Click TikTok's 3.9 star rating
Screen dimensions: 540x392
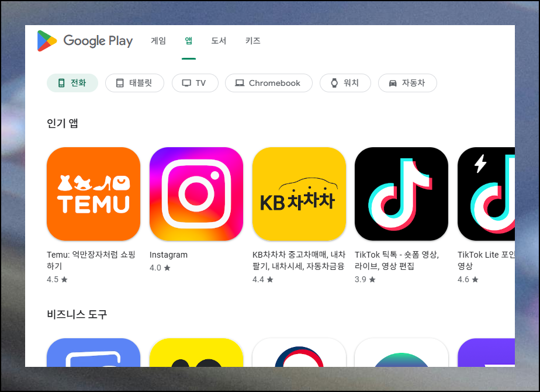pos(365,279)
